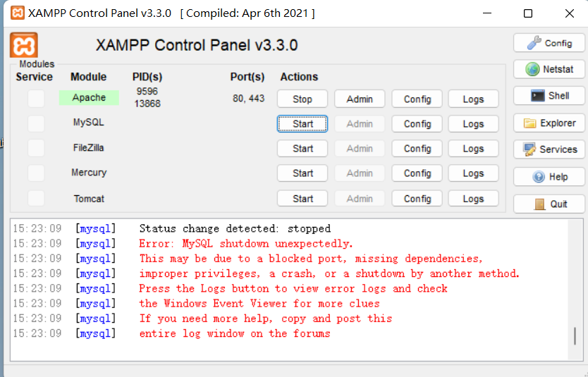588x377 pixels.
Task: Start the FileZilla module
Action: (302, 149)
